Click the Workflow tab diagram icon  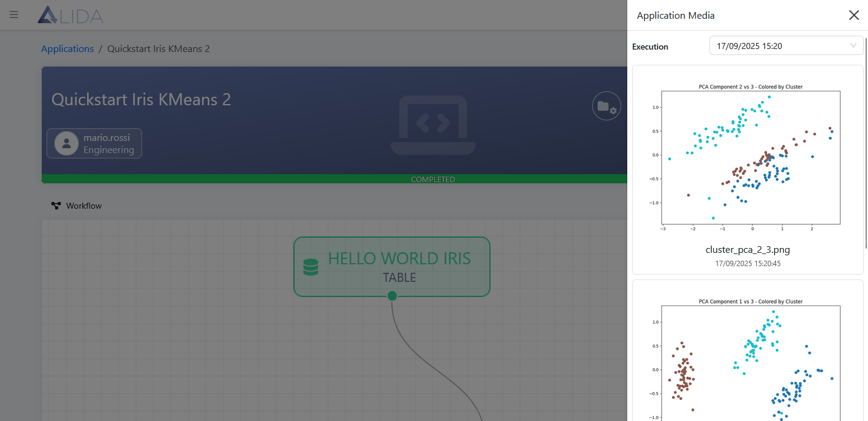56,206
